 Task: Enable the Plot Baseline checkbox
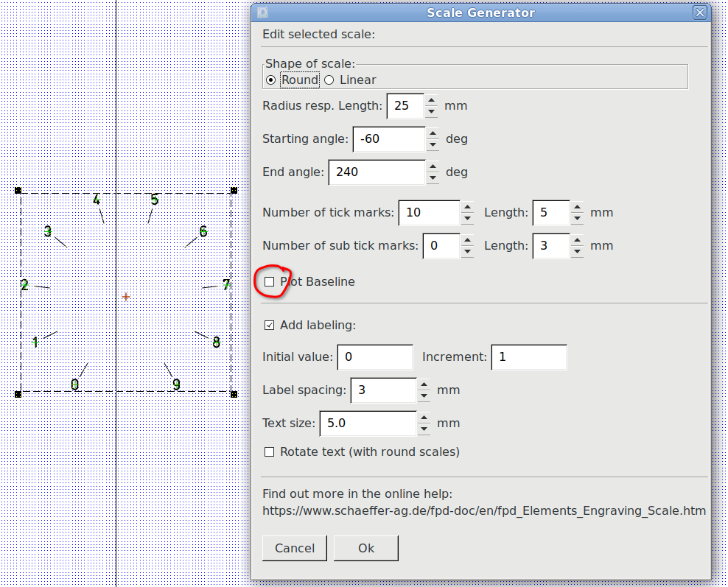tap(269, 281)
